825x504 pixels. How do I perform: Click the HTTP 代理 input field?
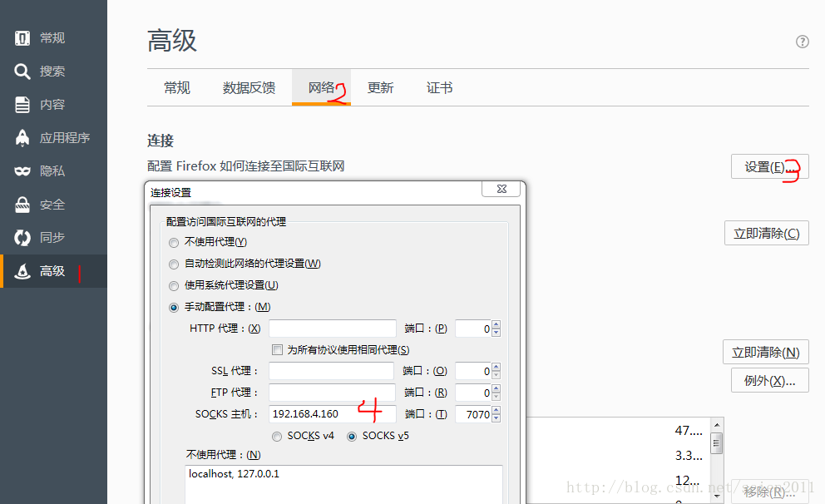click(x=333, y=329)
